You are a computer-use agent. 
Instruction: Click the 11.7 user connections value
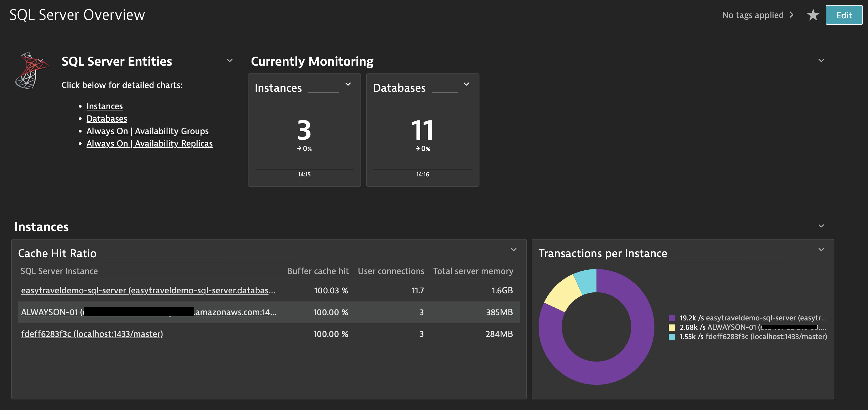point(417,291)
